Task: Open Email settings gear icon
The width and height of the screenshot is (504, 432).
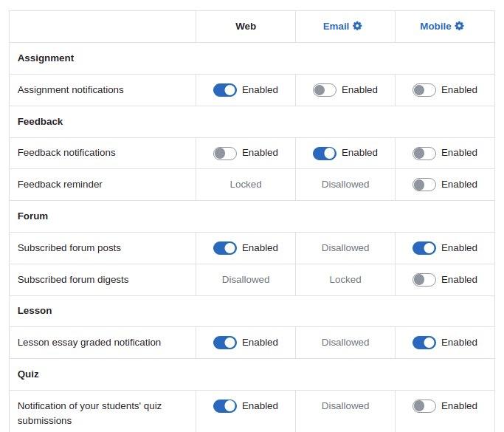Action: click(357, 26)
